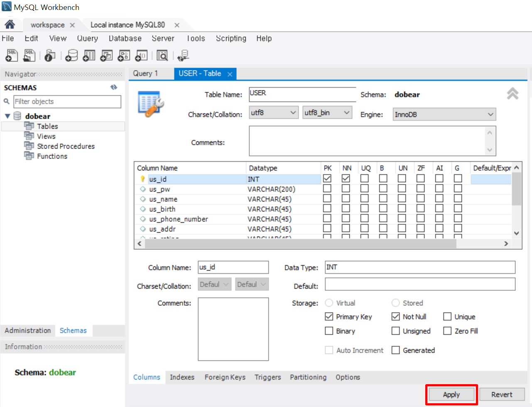Click the primary key icon of us_id
The width and height of the screenshot is (532, 407).
pos(142,179)
